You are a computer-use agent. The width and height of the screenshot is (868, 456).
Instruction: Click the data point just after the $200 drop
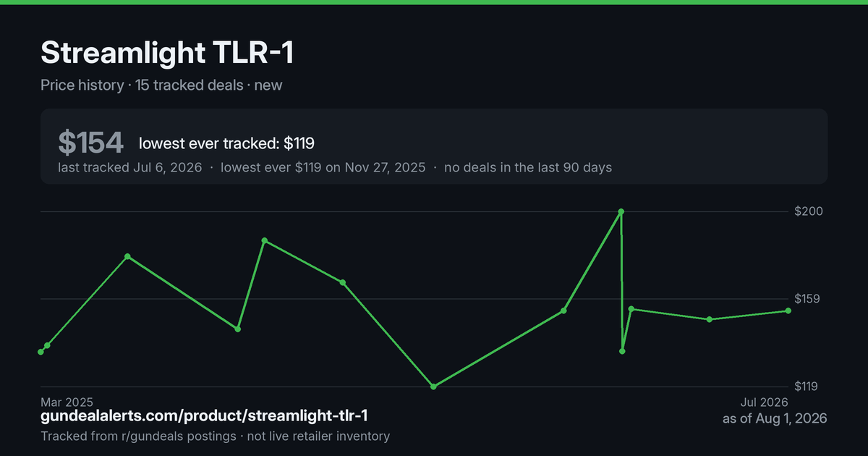coord(622,351)
